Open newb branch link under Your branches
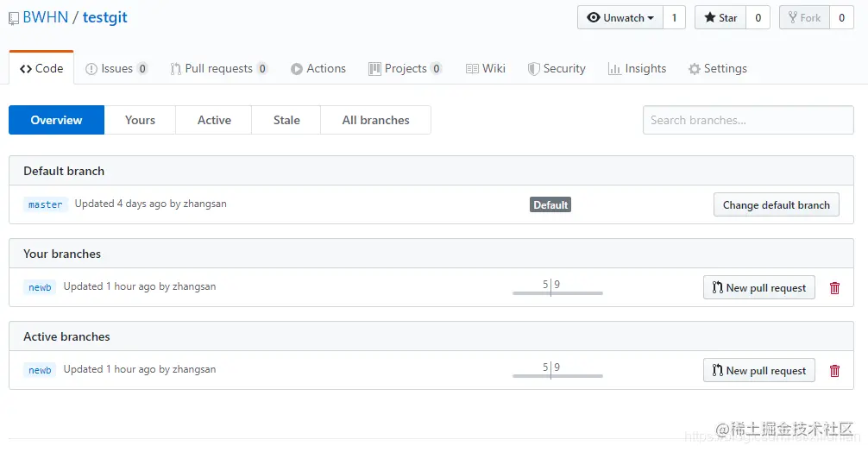 click(x=40, y=287)
